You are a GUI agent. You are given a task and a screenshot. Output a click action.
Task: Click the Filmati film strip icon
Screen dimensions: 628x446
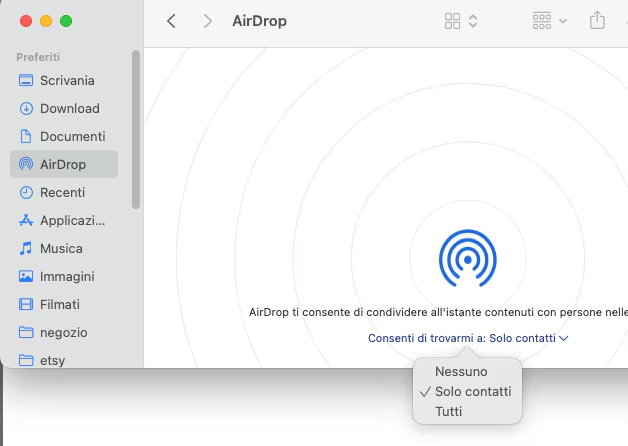[26, 304]
